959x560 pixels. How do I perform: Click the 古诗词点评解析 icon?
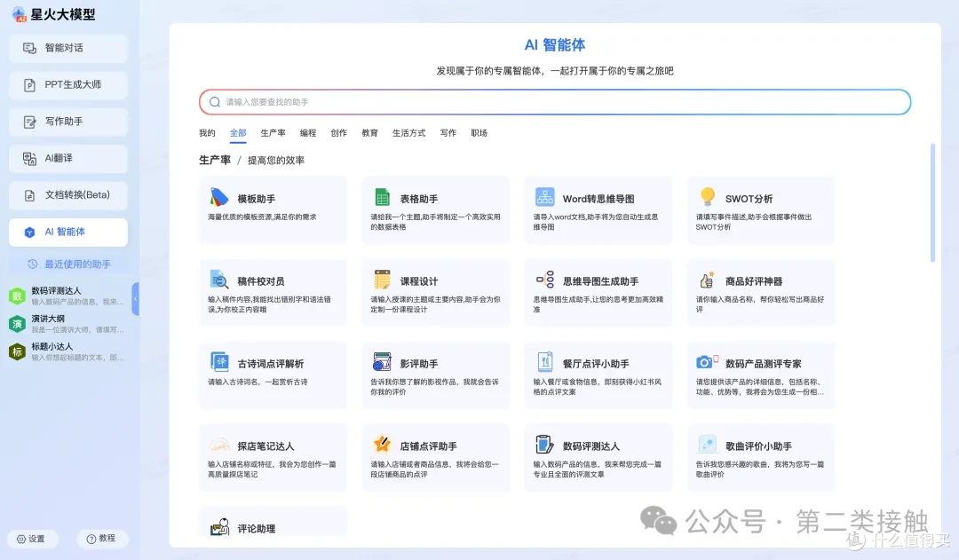pos(219,362)
